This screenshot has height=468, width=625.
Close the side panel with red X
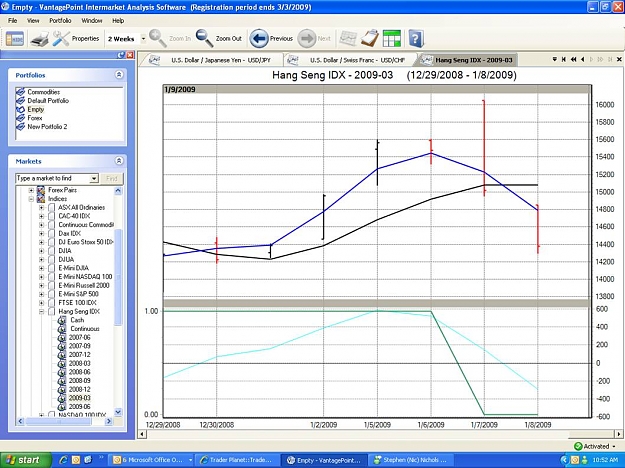click(130, 55)
